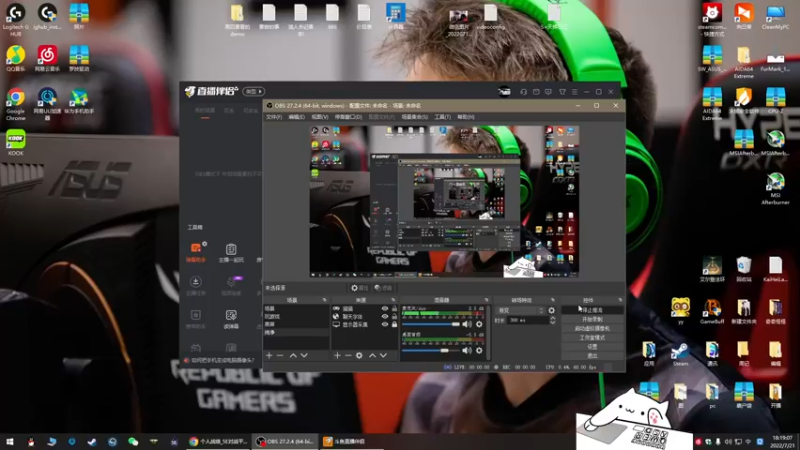
Task: Open Google Chrome desktop icon
Action: (x=15, y=104)
